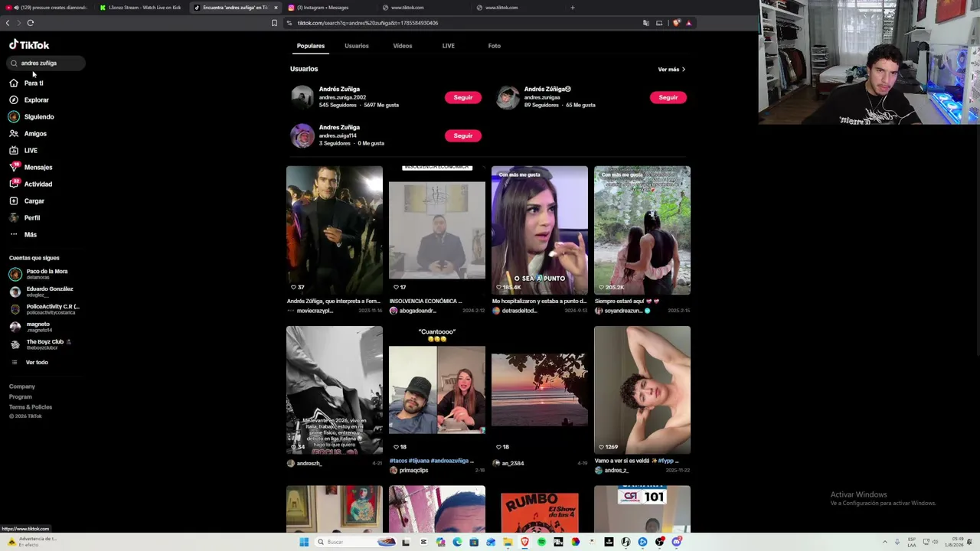Viewport: 980px width, 551px height.
Task: Open sunset video by an_2384
Action: [540, 390]
